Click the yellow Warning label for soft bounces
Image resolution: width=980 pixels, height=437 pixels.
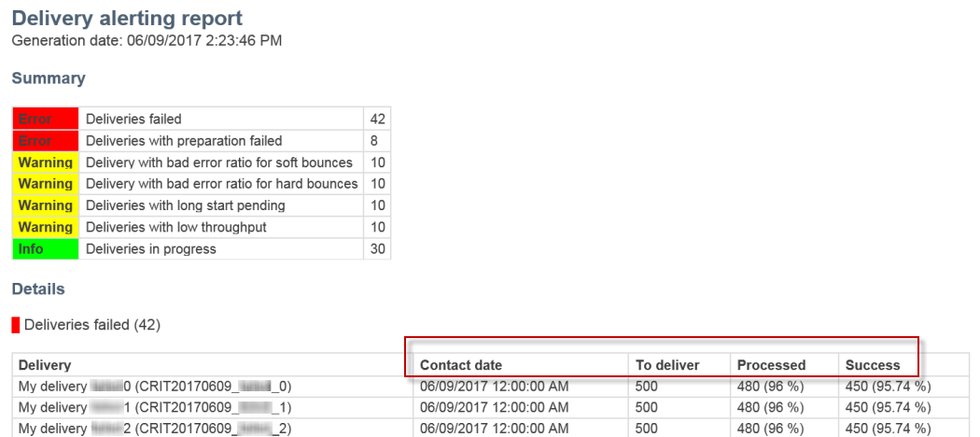(46, 162)
